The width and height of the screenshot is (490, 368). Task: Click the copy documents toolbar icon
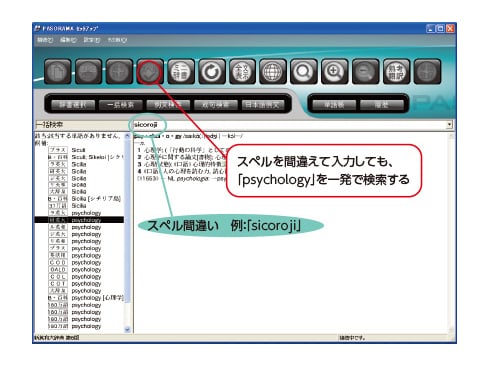(58, 71)
